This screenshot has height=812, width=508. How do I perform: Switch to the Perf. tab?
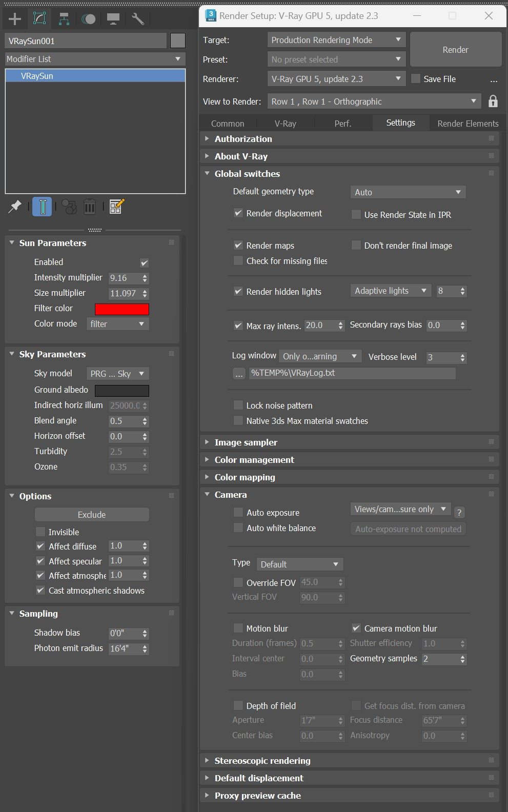343,124
